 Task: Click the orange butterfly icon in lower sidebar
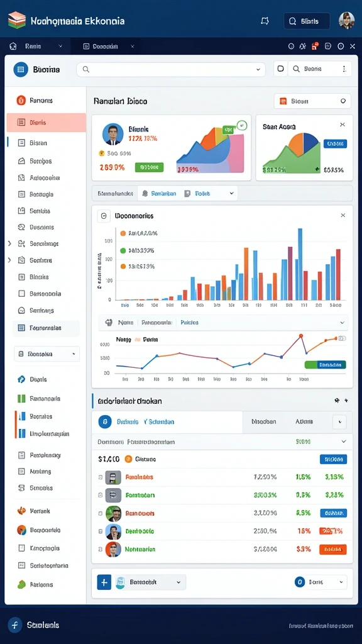pyautogui.click(x=22, y=511)
